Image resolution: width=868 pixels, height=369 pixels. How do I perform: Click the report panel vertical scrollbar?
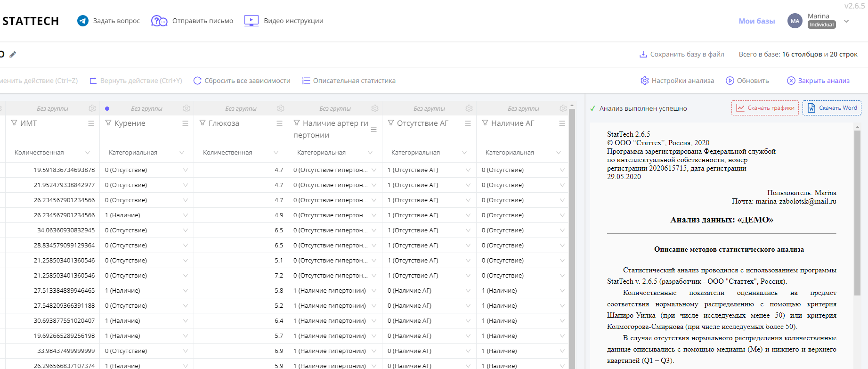click(x=857, y=212)
